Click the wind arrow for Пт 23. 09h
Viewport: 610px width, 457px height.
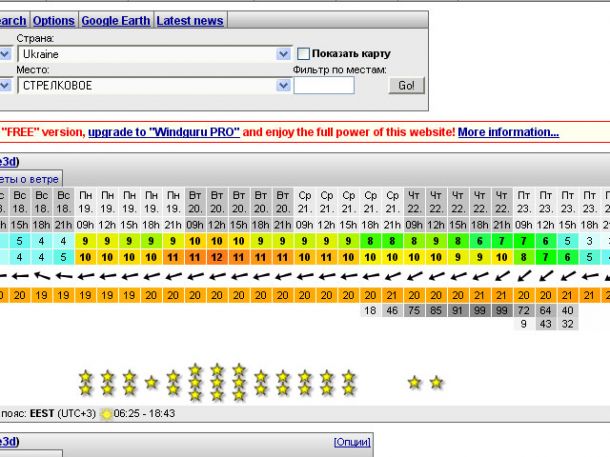(525, 275)
